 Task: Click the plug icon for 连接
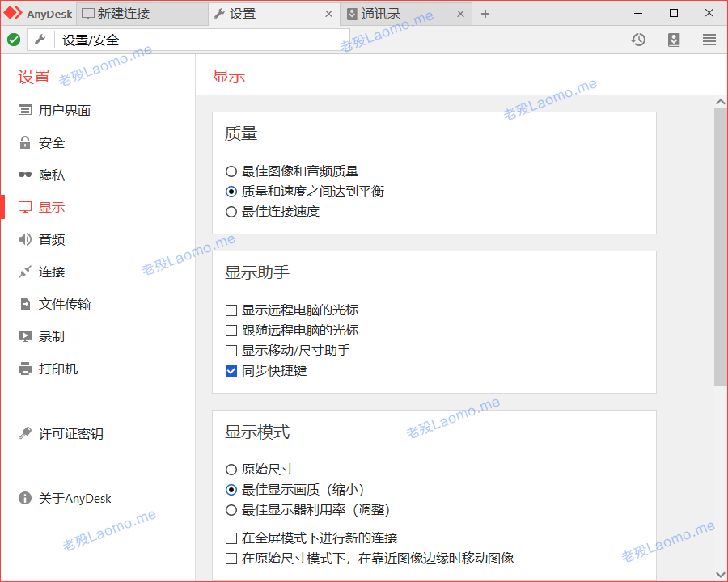[x=24, y=272]
